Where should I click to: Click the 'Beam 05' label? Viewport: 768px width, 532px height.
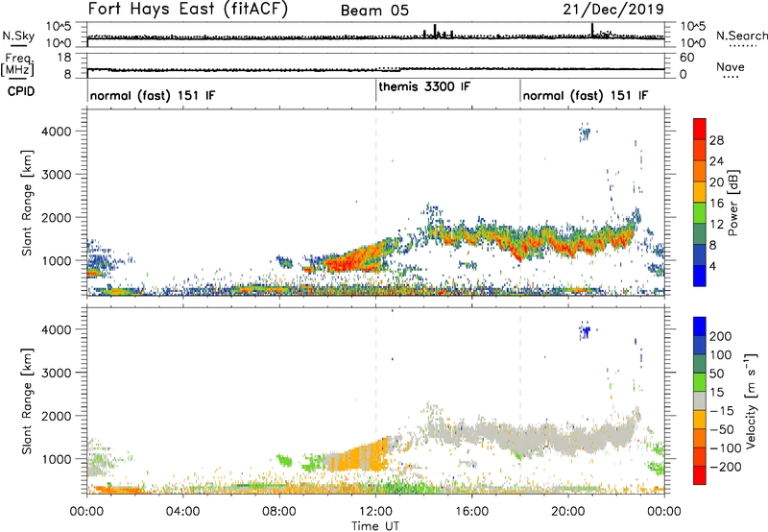tap(374, 11)
